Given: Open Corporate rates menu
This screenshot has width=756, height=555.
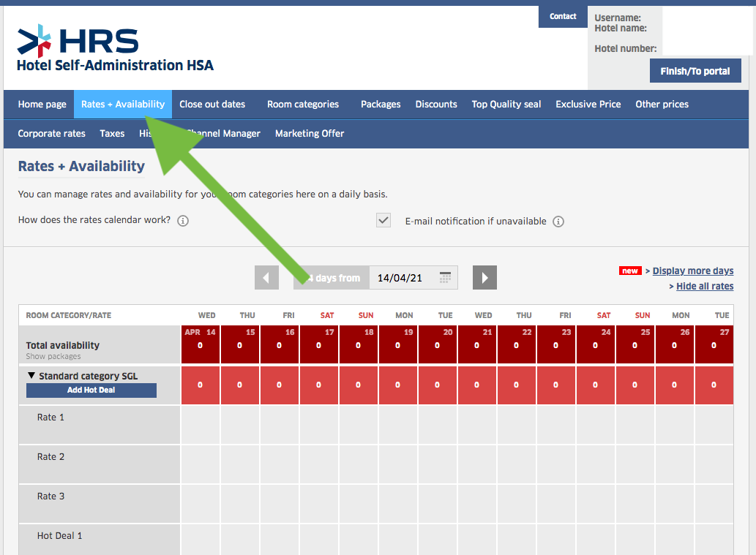Looking at the screenshot, I should (51, 134).
